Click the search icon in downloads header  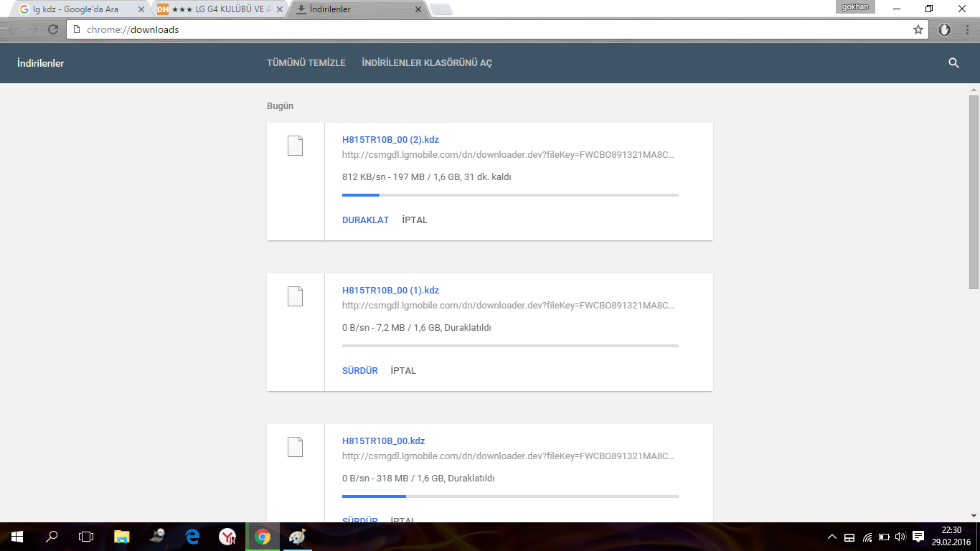(953, 63)
